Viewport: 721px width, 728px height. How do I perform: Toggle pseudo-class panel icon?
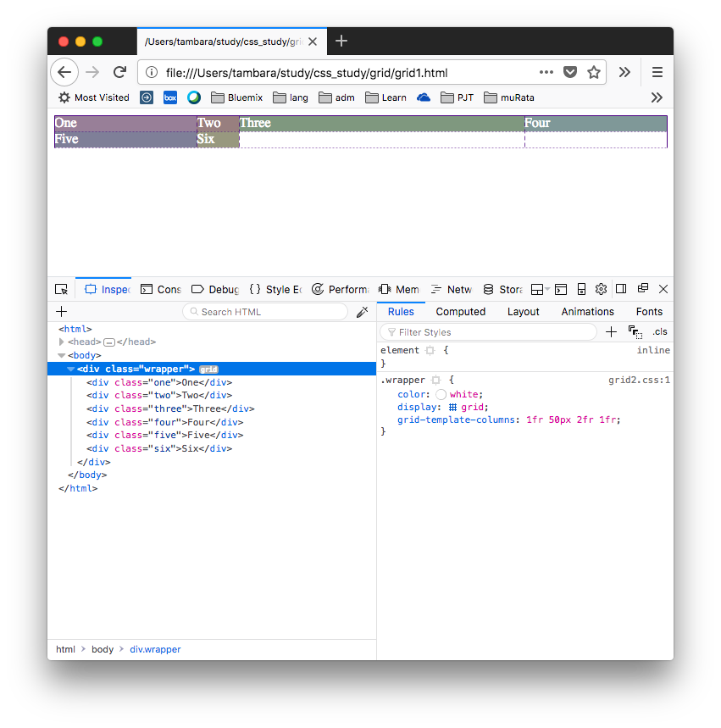(635, 332)
